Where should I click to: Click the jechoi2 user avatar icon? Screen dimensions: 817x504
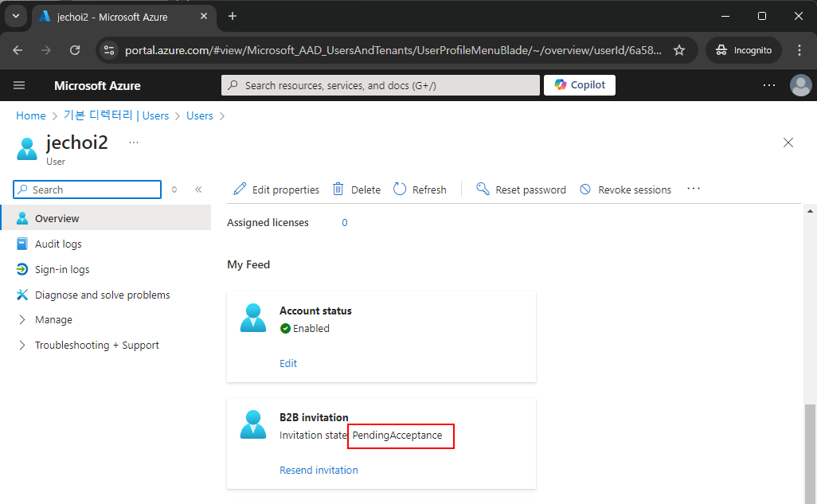(27, 149)
